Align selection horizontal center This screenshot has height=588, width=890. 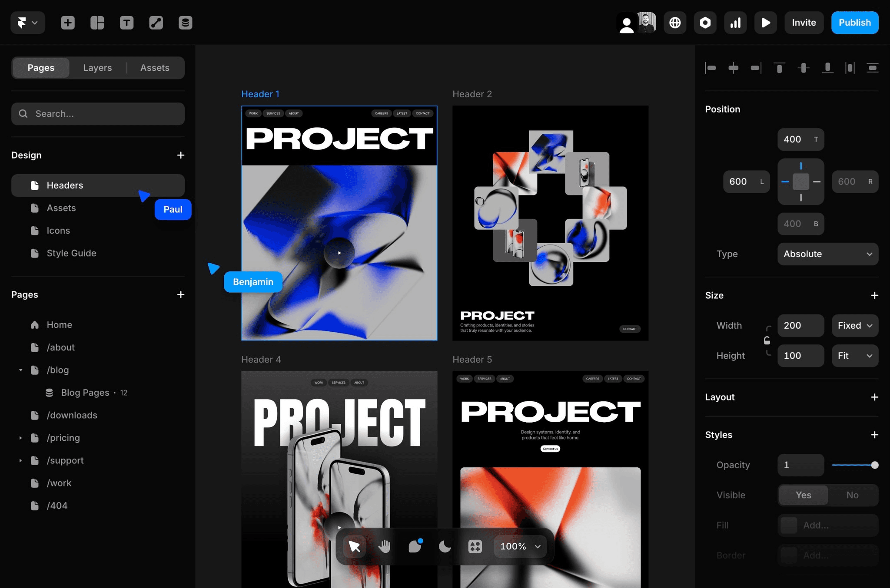[x=734, y=68]
